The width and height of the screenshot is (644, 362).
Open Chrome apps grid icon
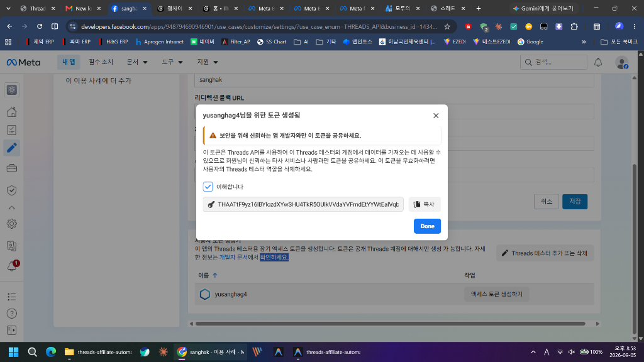8,42
